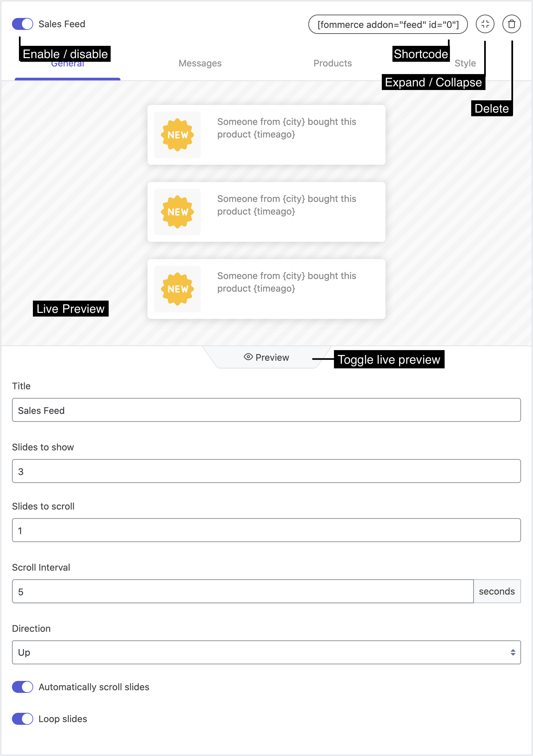Viewport: 533px width, 756px height.
Task: Click the Direction dropdown arrows
Action: pos(513,652)
